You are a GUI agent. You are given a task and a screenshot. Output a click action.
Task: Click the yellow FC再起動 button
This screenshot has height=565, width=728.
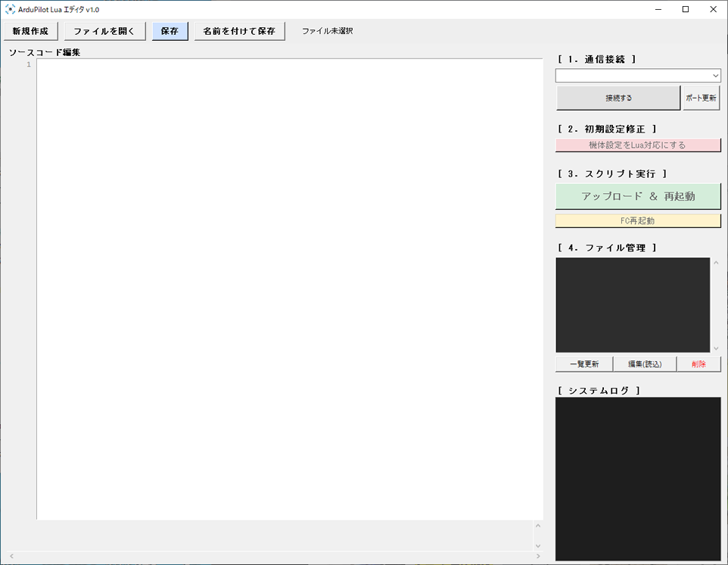pyautogui.click(x=637, y=221)
